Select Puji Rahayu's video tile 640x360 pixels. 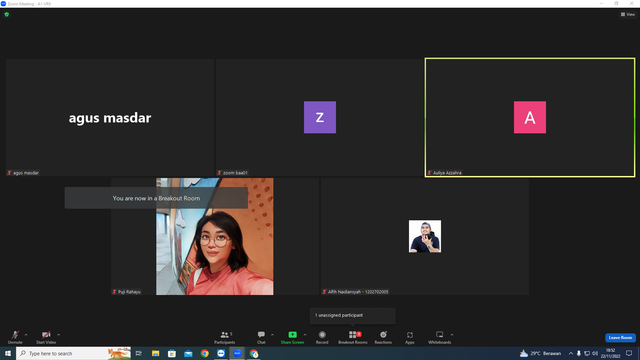215,236
